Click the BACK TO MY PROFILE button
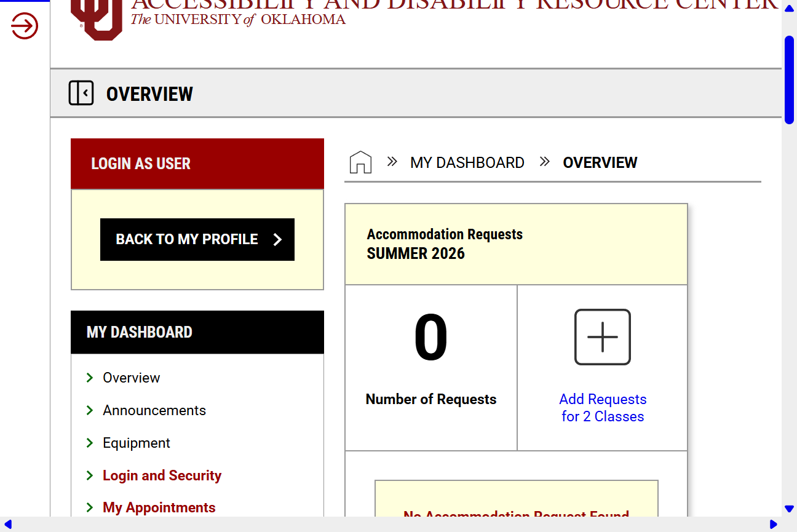 pyautogui.click(x=197, y=239)
